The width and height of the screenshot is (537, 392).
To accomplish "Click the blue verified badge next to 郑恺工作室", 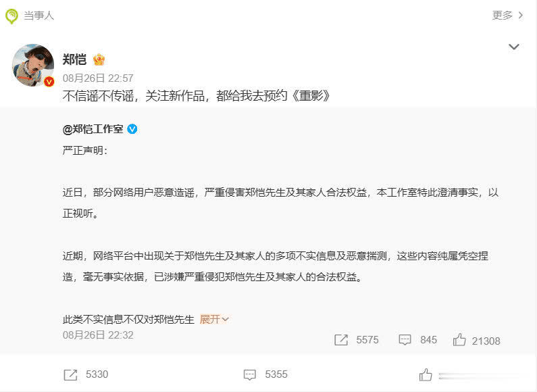I will (x=132, y=129).
